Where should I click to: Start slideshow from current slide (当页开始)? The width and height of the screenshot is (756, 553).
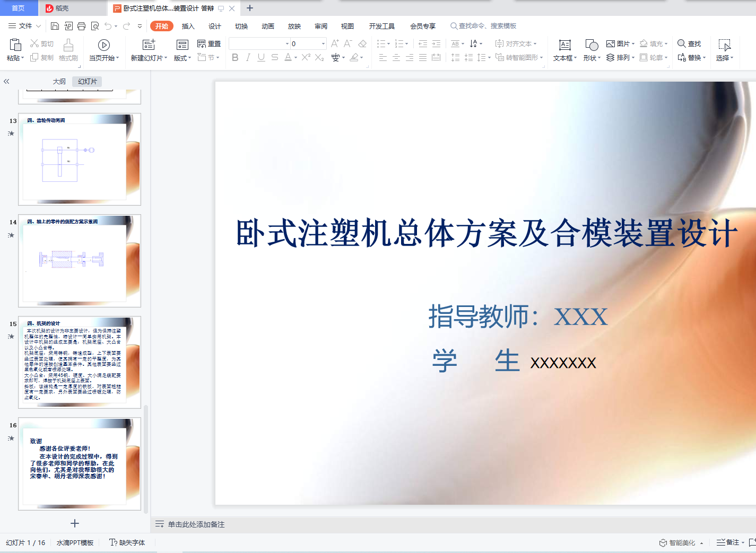(104, 45)
